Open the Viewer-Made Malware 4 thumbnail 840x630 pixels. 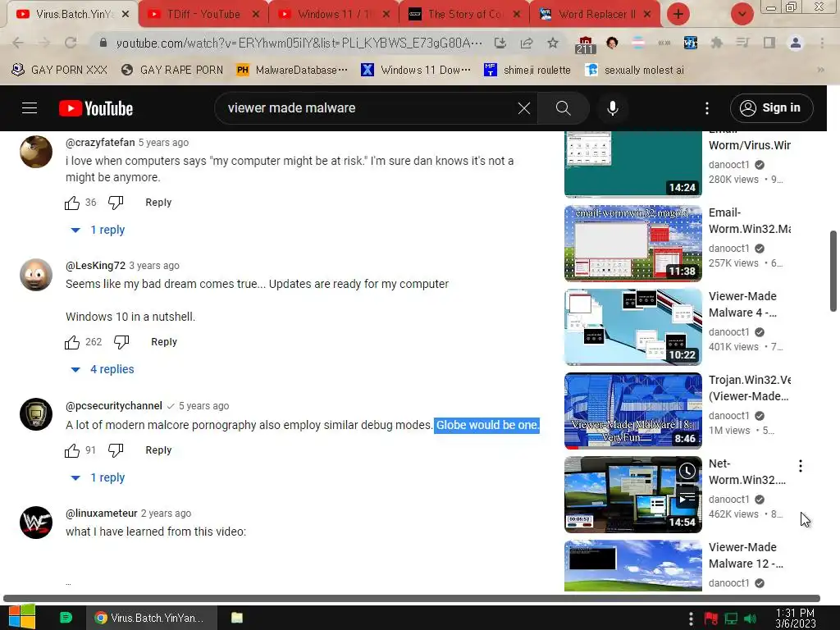[632, 326]
